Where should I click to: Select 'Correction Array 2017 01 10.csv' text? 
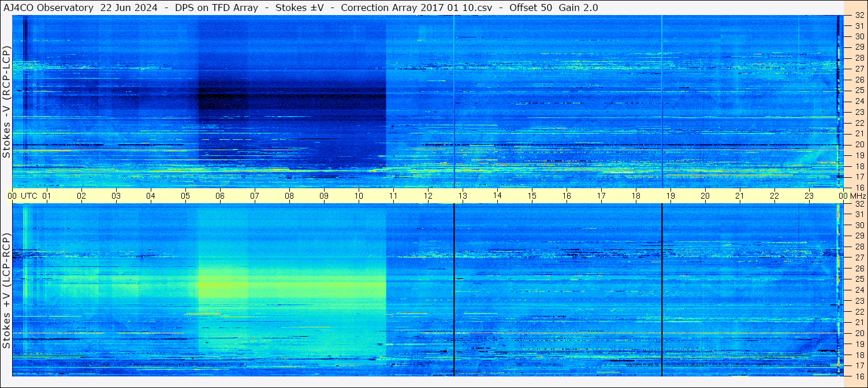(x=416, y=8)
